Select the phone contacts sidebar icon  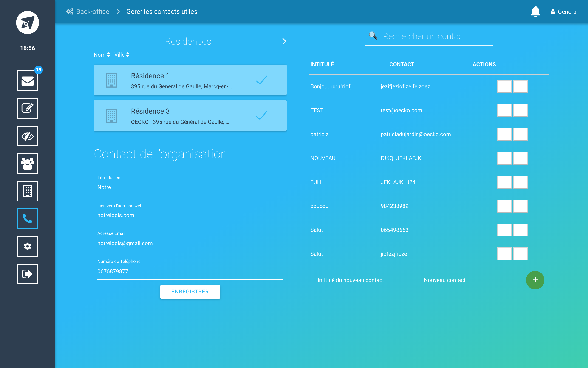[x=28, y=218]
